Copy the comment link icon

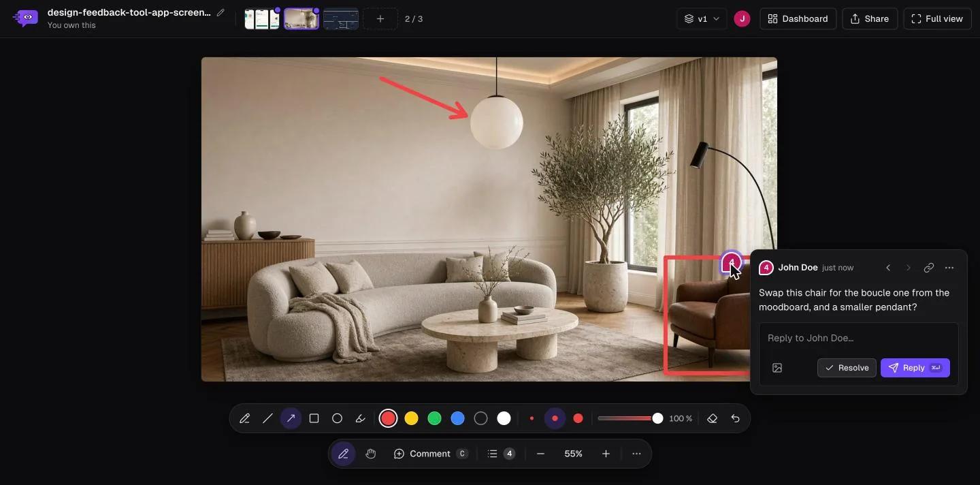(928, 268)
